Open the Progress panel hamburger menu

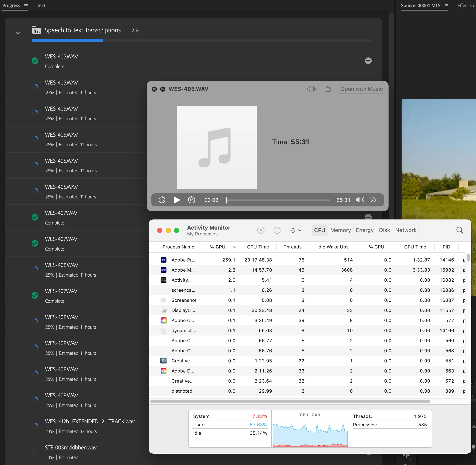click(x=26, y=6)
